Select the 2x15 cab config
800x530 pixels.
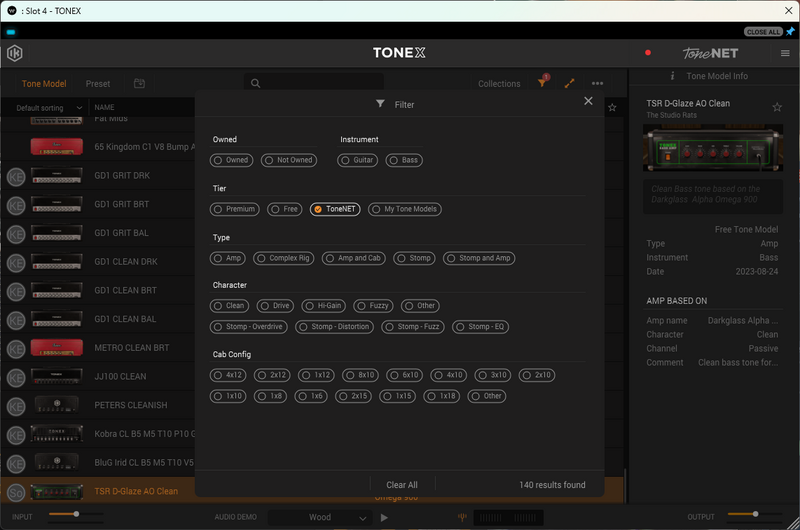point(353,396)
